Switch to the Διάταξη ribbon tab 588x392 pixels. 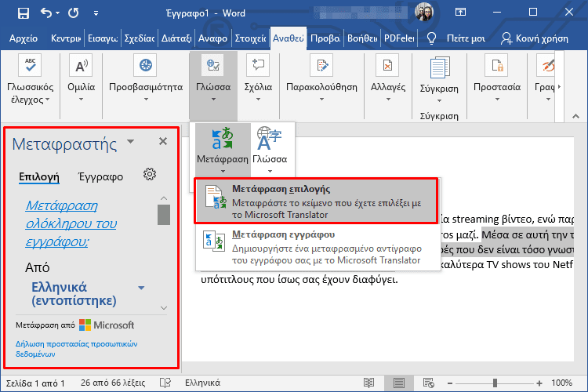pyautogui.click(x=176, y=38)
